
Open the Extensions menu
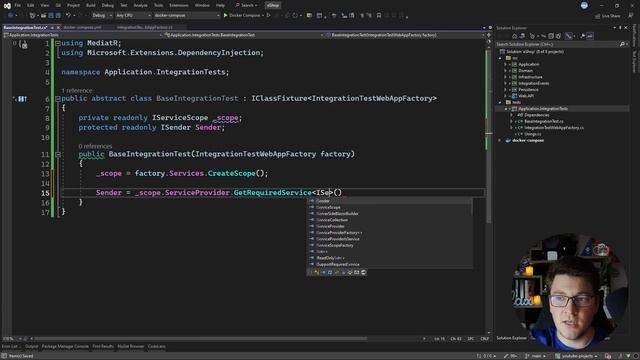point(179,5)
